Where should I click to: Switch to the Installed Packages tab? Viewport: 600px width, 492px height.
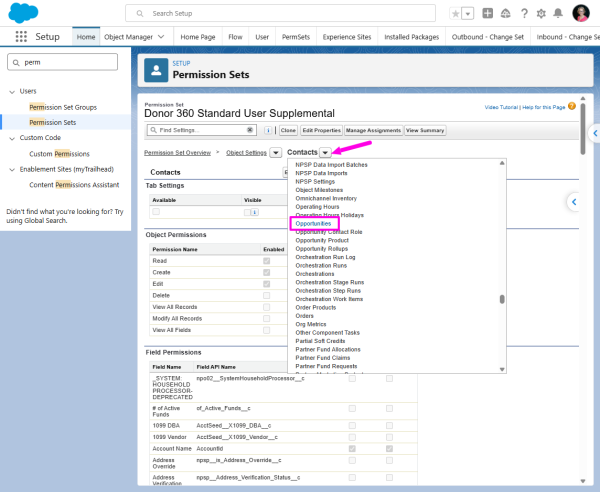click(x=411, y=37)
